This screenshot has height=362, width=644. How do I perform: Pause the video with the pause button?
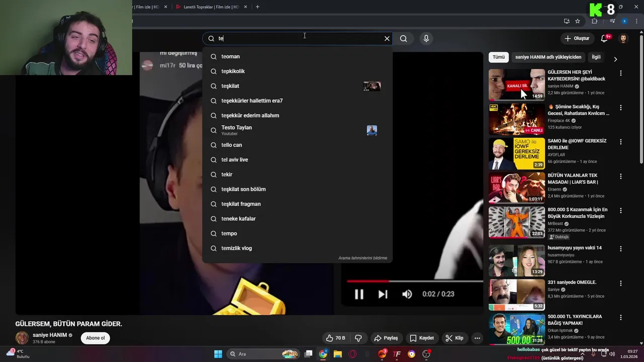click(359, 294)
